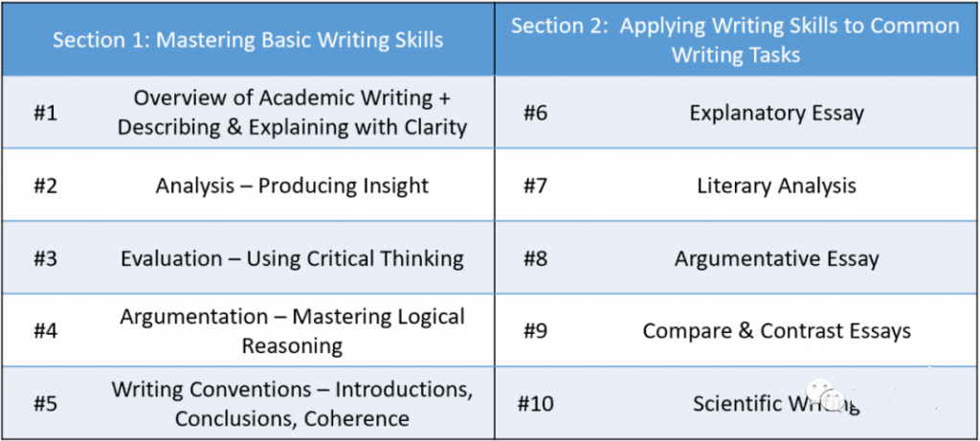Select the Overview of Academic Writing cell
Image resolution: width=980 pixels, height=441 pixels.
pos(292,113)
